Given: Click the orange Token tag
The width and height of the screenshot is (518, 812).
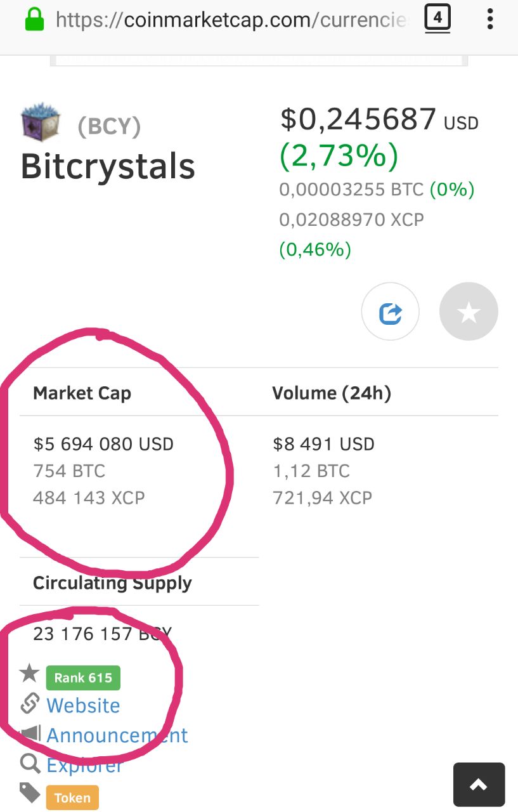Looking at the screenshot, I should [72, 798].
